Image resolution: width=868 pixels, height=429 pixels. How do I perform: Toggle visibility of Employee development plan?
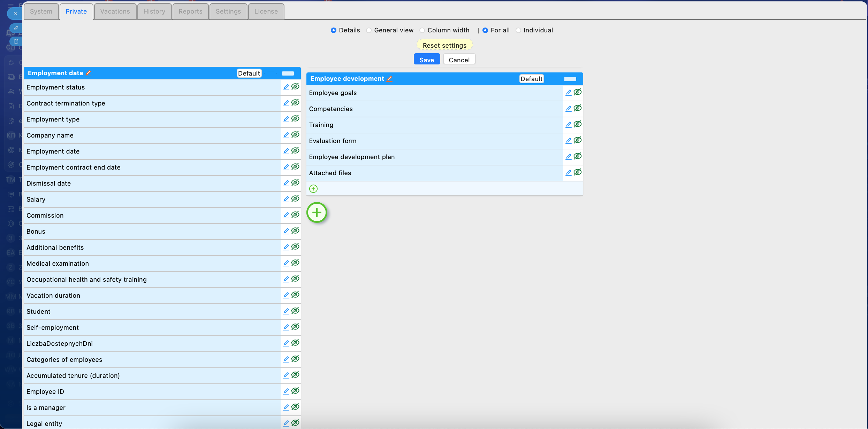click(x=578, y=156)
